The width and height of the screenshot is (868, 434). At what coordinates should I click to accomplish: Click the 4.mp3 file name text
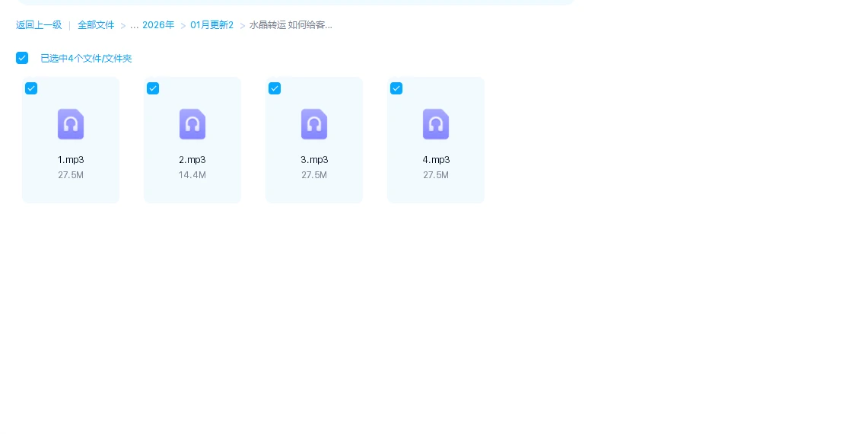tap(436, 160)
